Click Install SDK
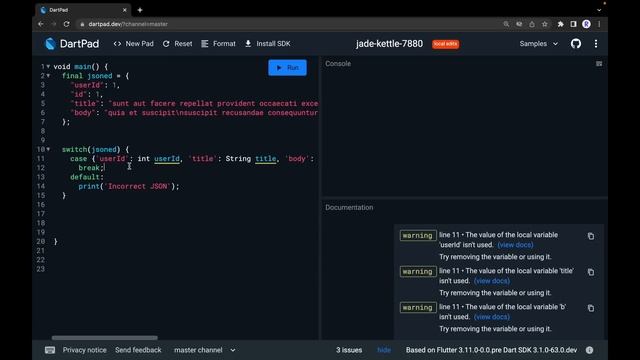Screen dimensions: 640x360 (x=267, y=44)
